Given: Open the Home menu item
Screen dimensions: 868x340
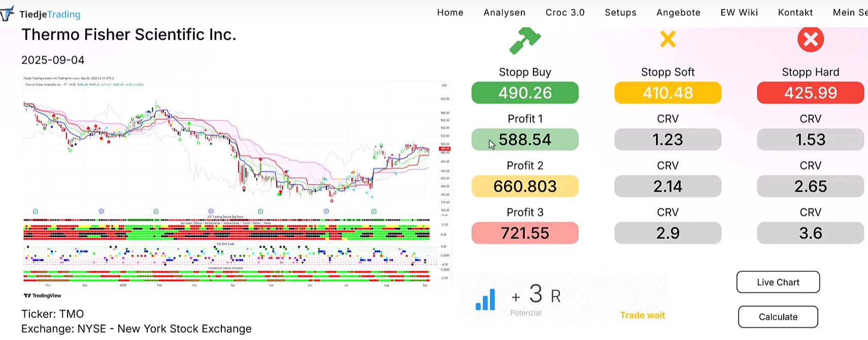Looking at the screenshot, I should click(x=450, y=13).
